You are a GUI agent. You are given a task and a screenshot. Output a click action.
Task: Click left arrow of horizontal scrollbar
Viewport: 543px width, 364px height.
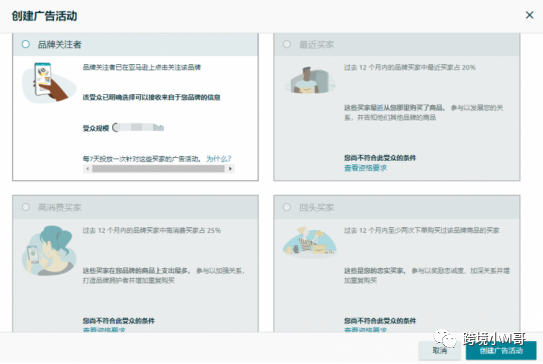[x=88, y=169]
